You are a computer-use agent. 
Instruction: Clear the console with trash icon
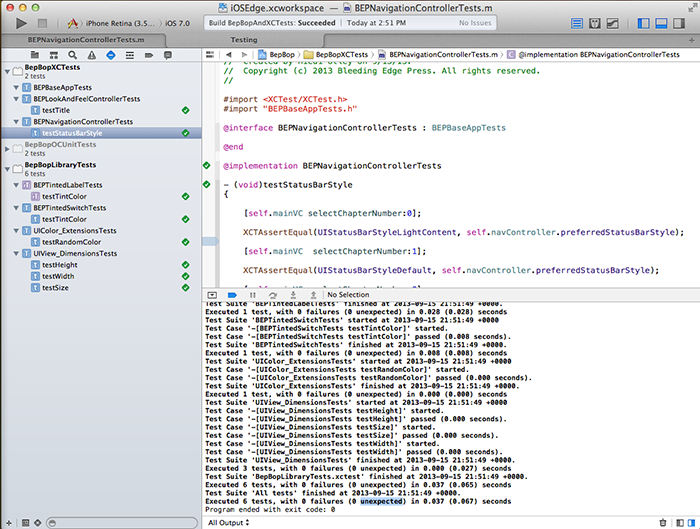click(x=663, y=523)
